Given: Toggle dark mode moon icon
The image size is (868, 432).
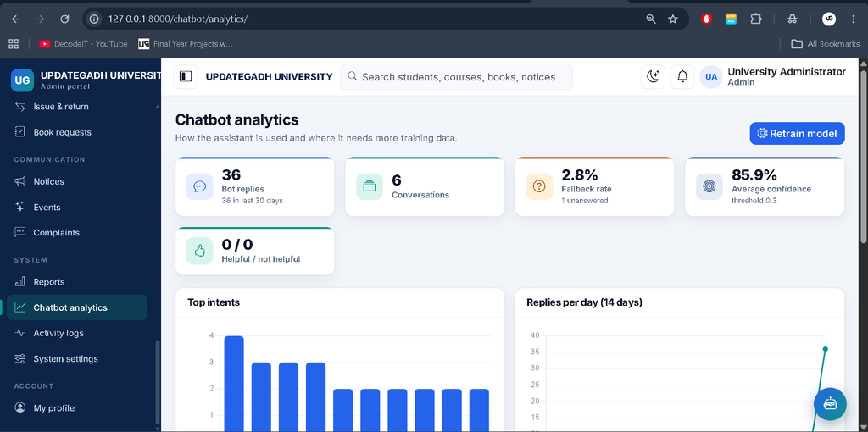Looking at the screenshot, I should [654, 77].
